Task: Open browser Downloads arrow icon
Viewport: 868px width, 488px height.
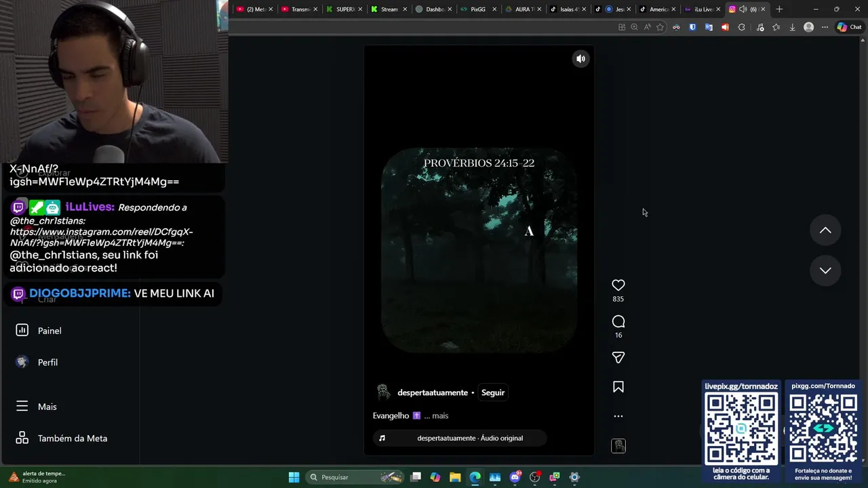Action: 792,27
